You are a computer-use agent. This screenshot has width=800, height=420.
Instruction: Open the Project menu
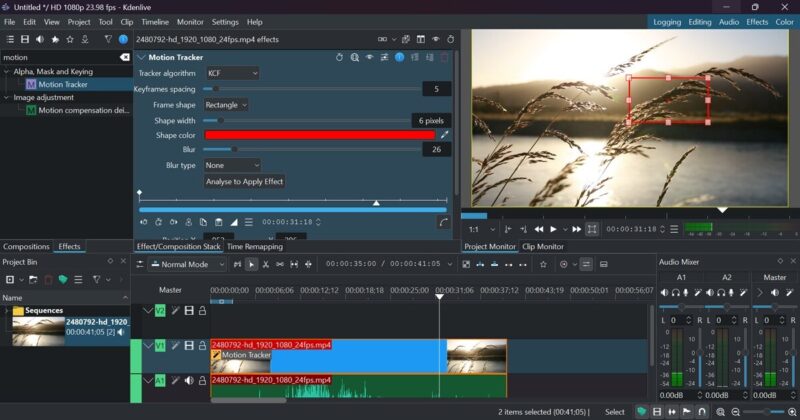pyautogui.click(x=79, y=22)
